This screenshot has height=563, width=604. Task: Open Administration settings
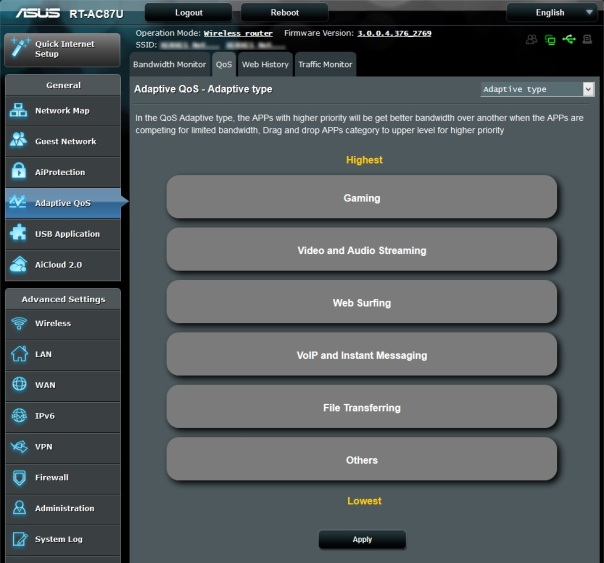pyautogui.click(x=63, y=508)
